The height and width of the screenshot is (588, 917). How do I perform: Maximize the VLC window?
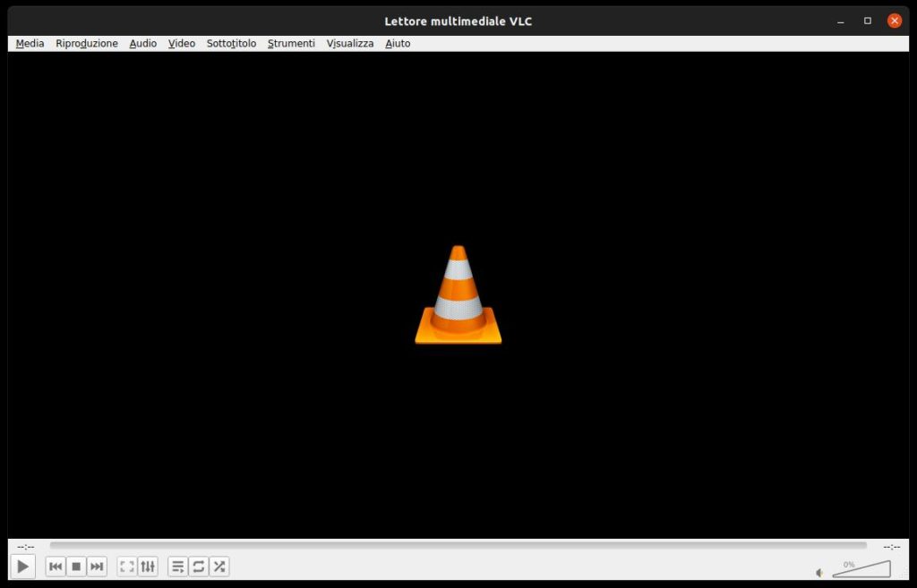867,21
